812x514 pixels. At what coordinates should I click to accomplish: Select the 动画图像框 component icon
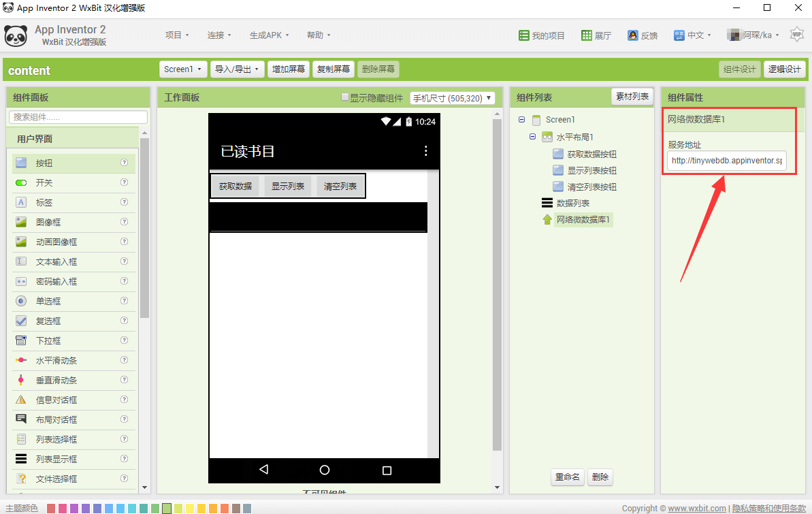pyautogui.click(x=20, y=242)
